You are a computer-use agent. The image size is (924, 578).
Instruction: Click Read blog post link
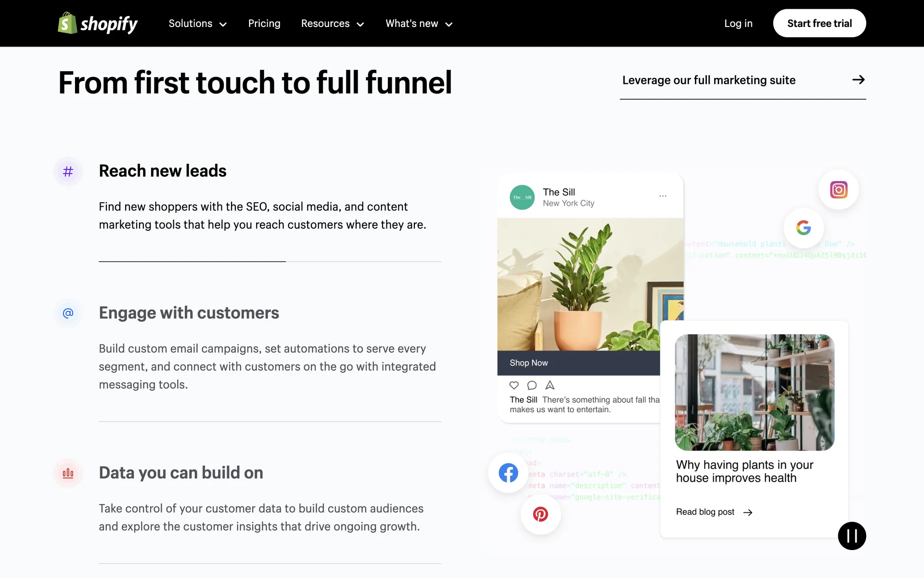point(714,512)
